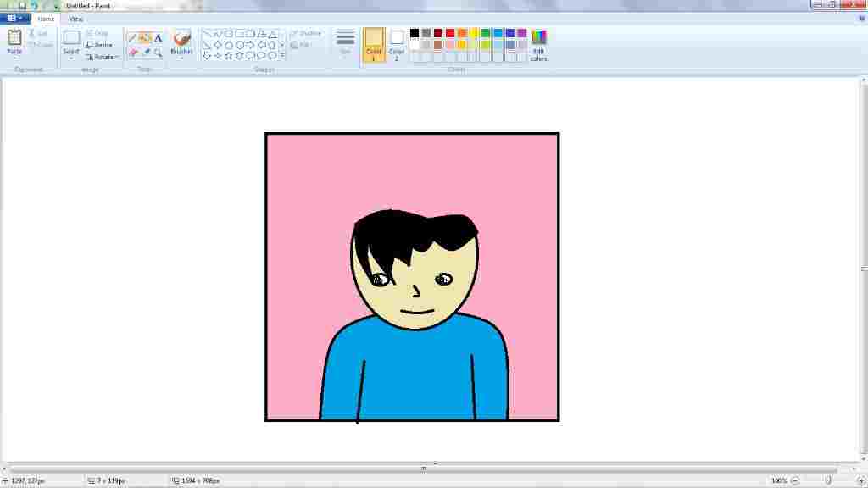
Task: Choose the Hexagon shape
Action: tap(240, 45)
